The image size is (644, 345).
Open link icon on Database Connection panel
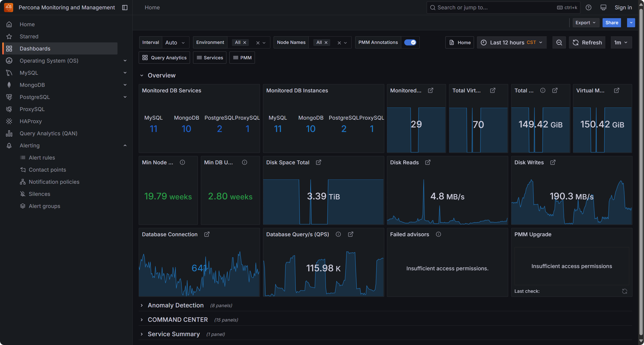207,234
